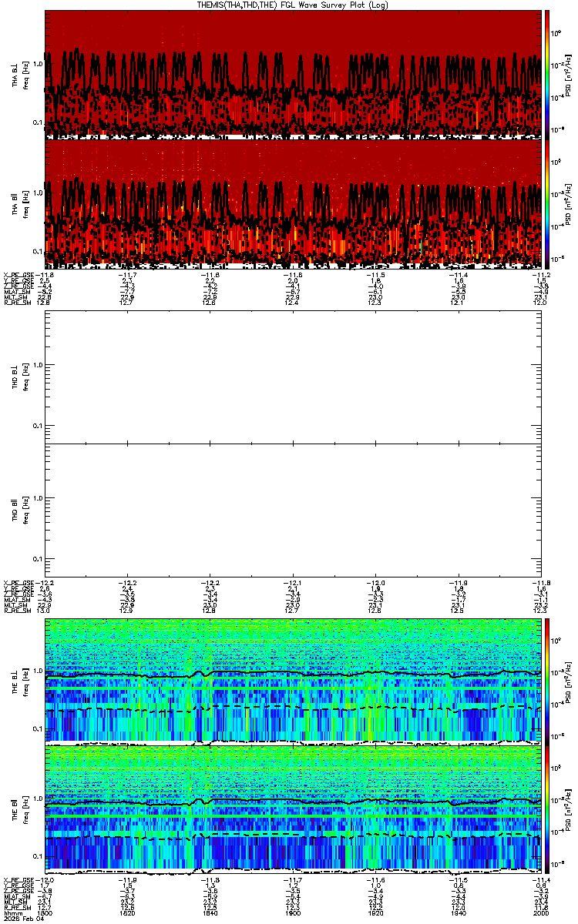Click the 1840 time tick label
The height and width of the screenshot is (924, 578).
point(210,913)
